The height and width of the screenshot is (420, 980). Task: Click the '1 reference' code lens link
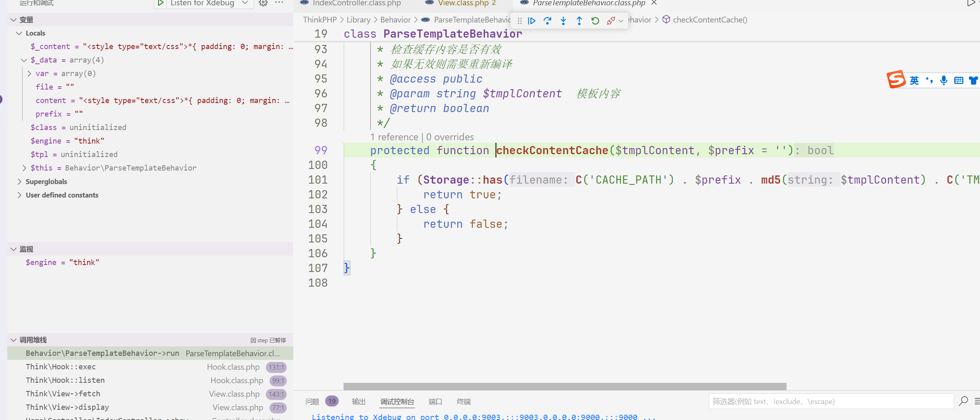click(x=394, y=137)
